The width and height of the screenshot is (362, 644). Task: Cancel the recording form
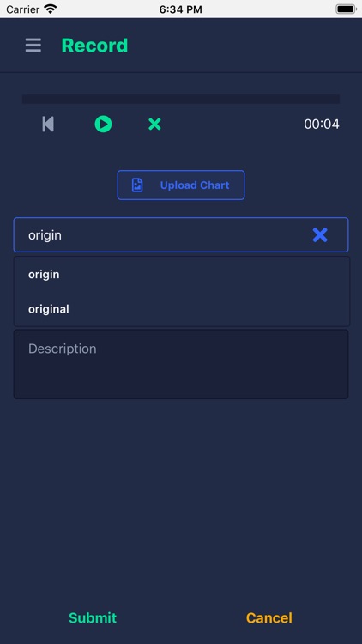point(268,617)
